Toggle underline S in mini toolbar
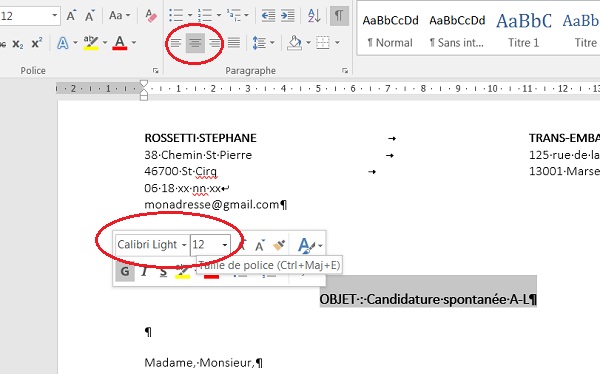Viewport: 600px width, 374px height. coord(163,272)
